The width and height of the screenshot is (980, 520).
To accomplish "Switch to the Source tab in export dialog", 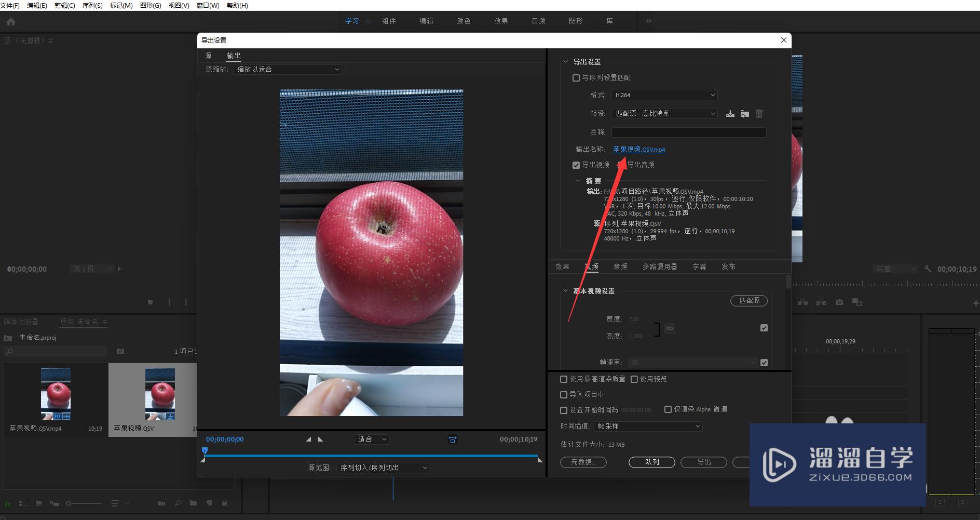I will [x=208, y=56].
